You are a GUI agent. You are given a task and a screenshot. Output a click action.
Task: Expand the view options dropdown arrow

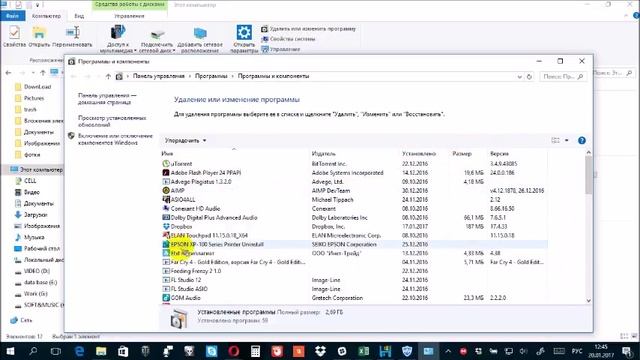[x=567, y=140]
